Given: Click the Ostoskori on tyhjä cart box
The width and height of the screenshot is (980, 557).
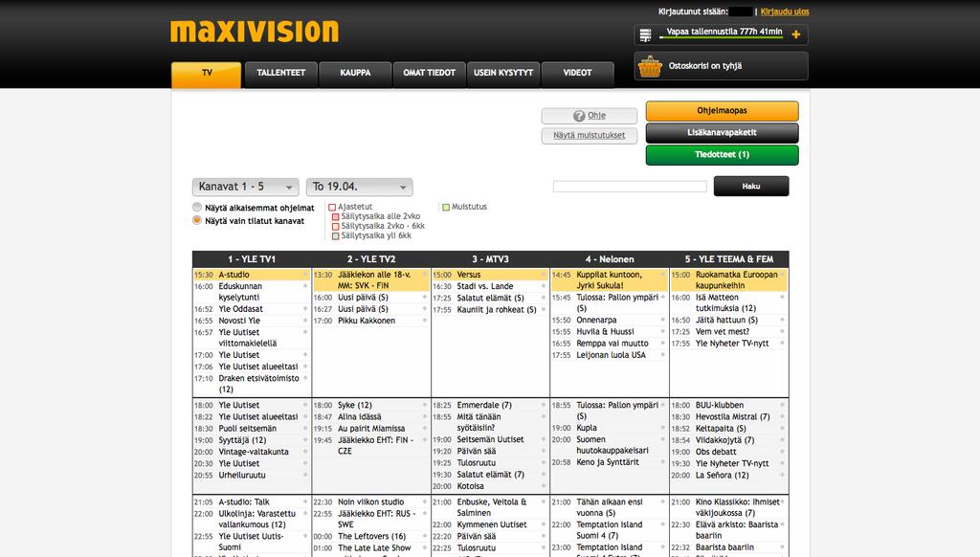Looking at the screenshot, I should 722,66.
